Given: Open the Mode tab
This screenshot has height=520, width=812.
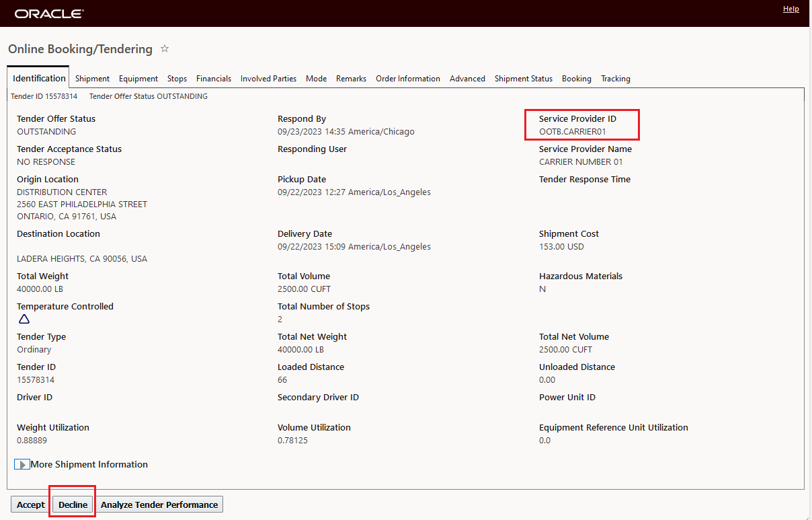Looking at the screenshot, I should [316, 79].
